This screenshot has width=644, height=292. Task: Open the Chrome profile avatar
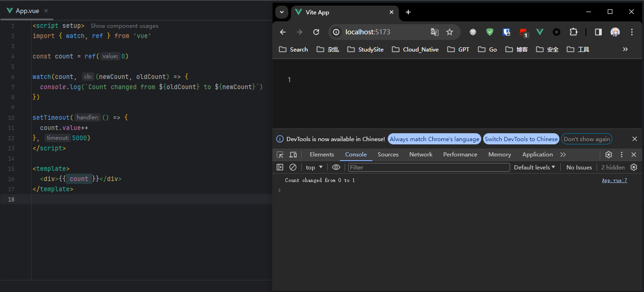(615, 32)
